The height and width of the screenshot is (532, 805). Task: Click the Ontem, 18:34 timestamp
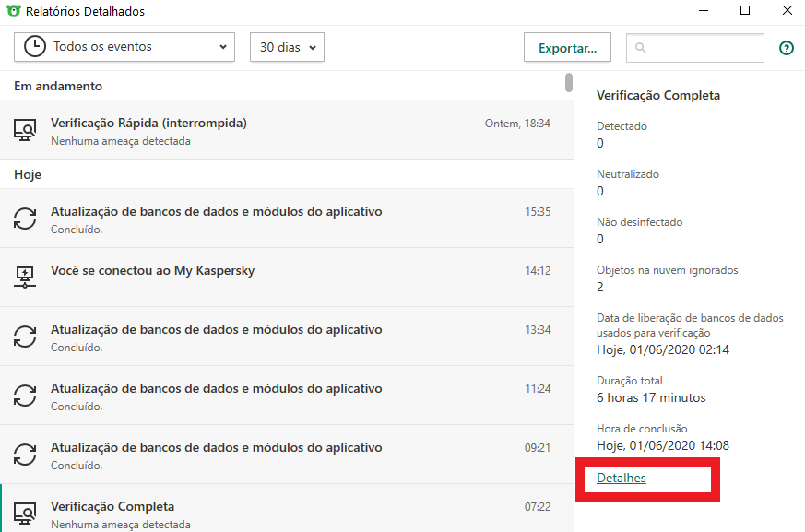click(x=517, y=124)
